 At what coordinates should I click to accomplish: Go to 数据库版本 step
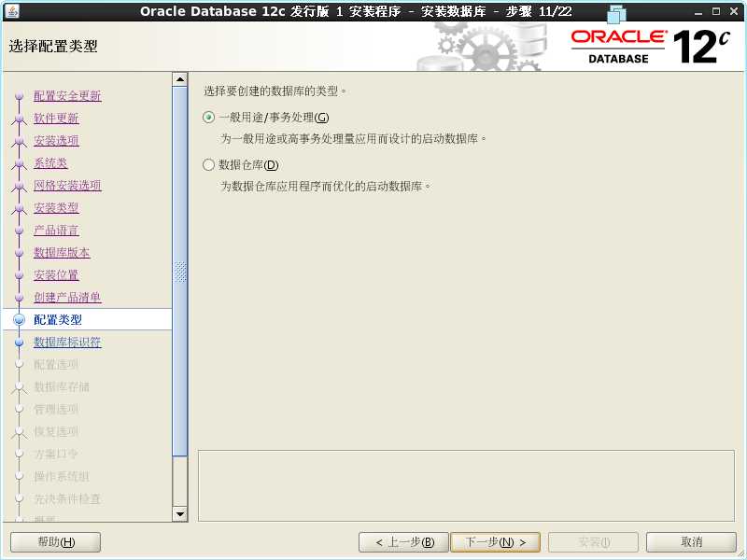click(x=62, y=252)
